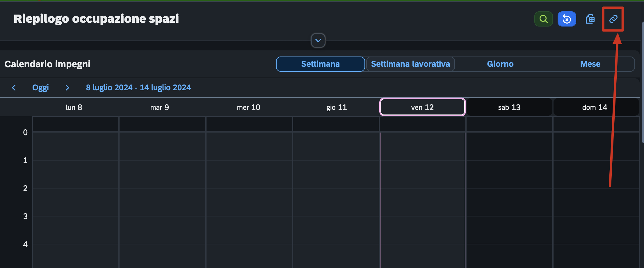The height and width of the screenshot is (268, 644).
Task: Select the highlighted ven 12 header
Action: tap(422, 107)
